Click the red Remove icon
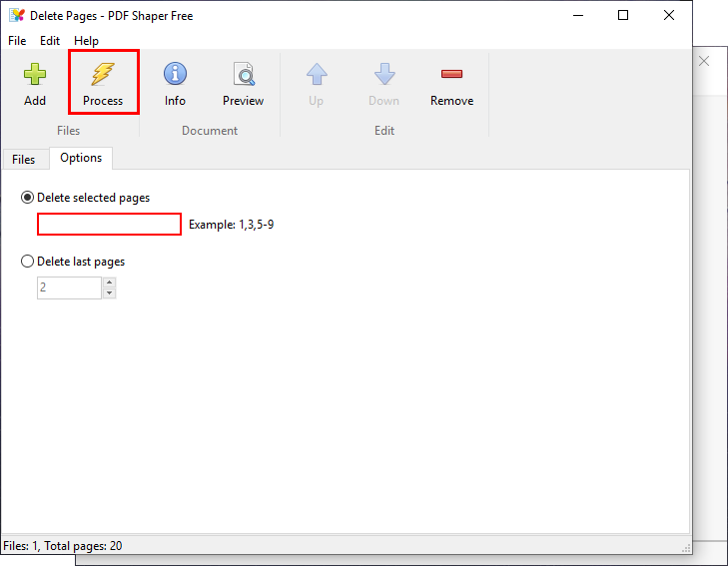728x566 pixels. click(x=451, y=74)
